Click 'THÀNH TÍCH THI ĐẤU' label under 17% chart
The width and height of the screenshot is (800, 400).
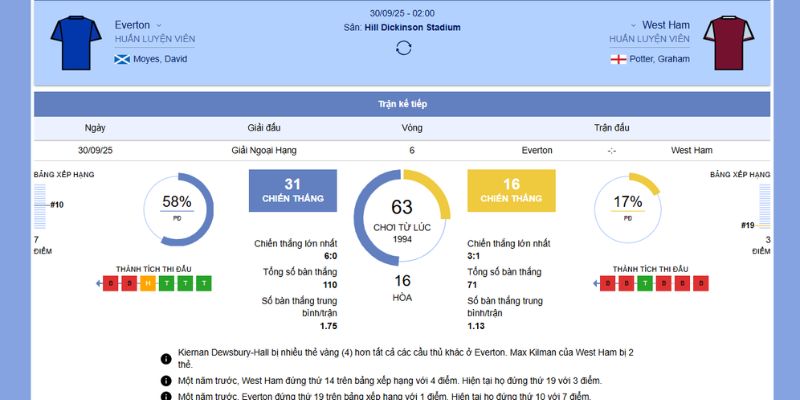[651, 269]
